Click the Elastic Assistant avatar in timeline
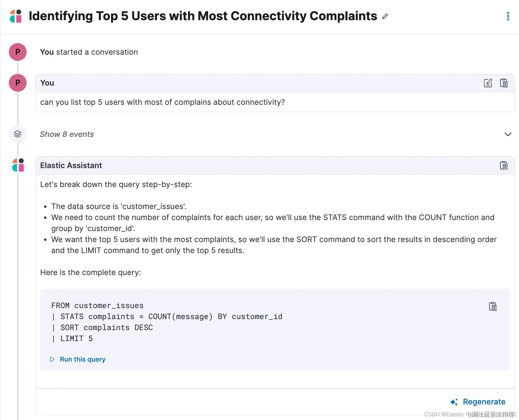 18,165
